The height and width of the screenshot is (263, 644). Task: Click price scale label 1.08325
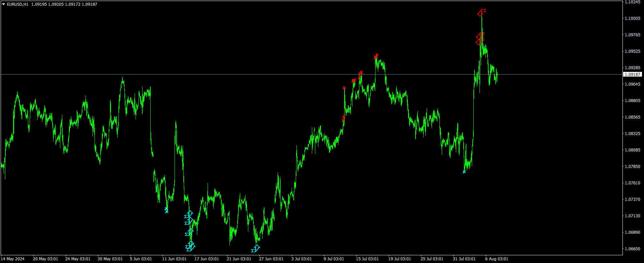pos(633,134)
